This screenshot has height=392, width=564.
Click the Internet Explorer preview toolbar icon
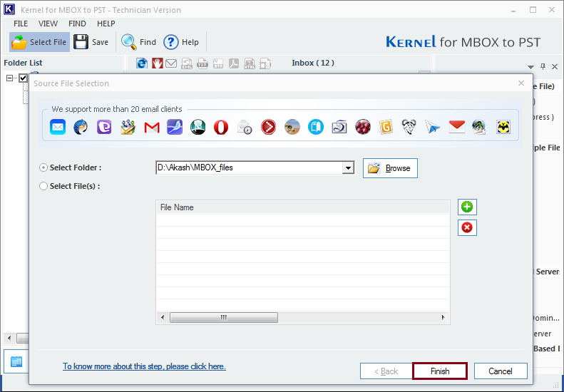tap(142, 63)
